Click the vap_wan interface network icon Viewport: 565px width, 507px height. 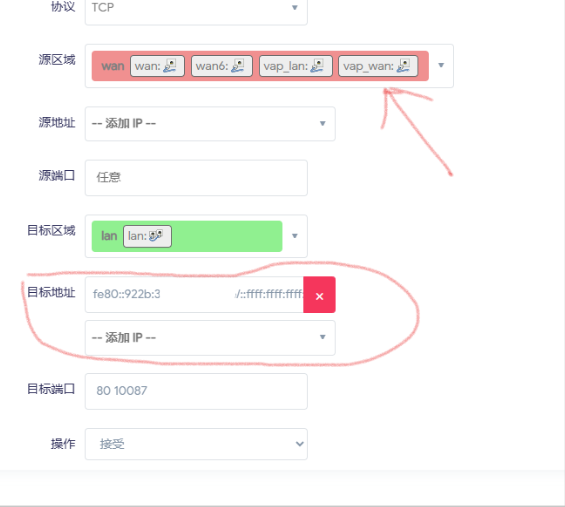[x=403, y=66]
